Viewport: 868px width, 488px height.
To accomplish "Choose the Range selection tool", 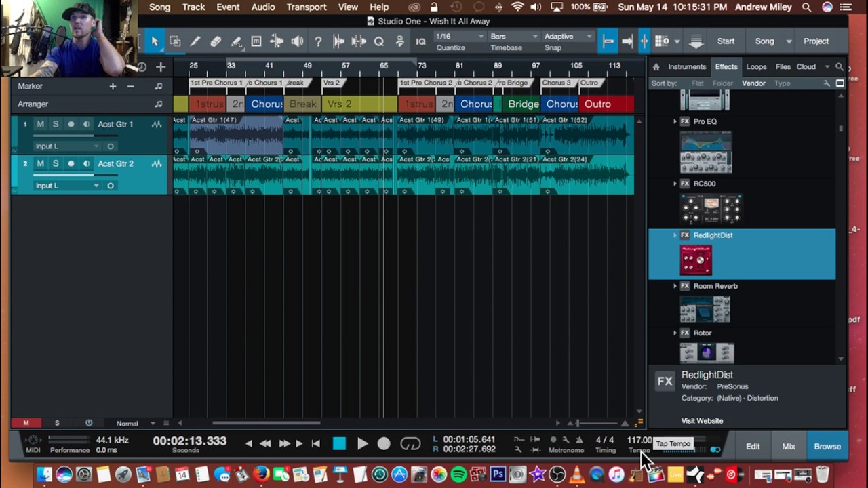I will [x=175, y=41].
